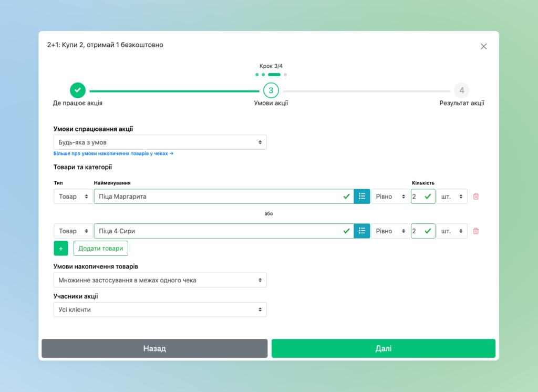Change 'шт.' unit in first row
The height and width of the screenshot is (392, 538).
pyautogui.click(x=451, y=197)
